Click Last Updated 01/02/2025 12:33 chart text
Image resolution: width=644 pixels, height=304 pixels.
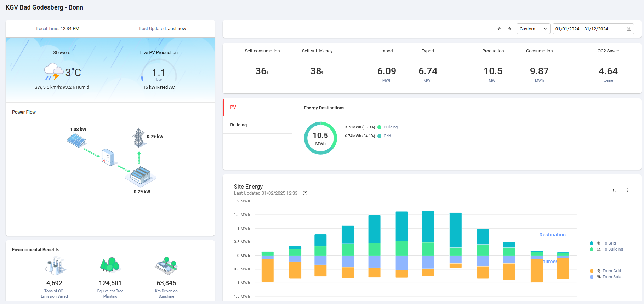point(266,193)
